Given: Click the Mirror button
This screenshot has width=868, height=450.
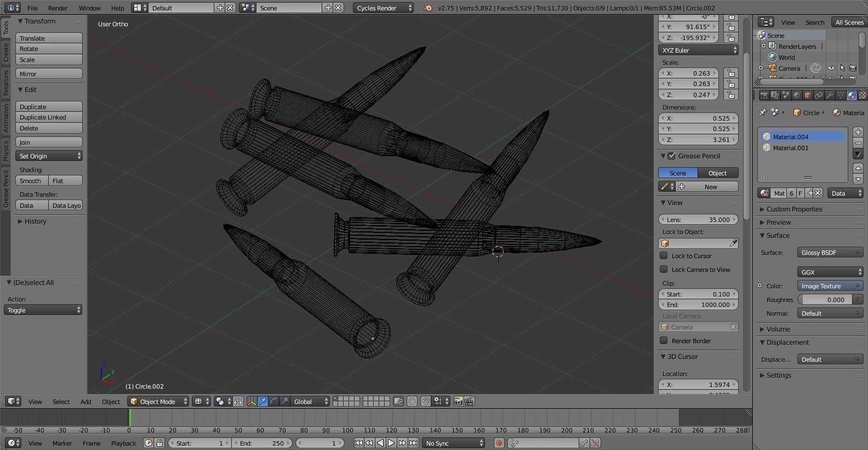Looking at the screenshot, I should pyautogui.click(x=49, y=74).
